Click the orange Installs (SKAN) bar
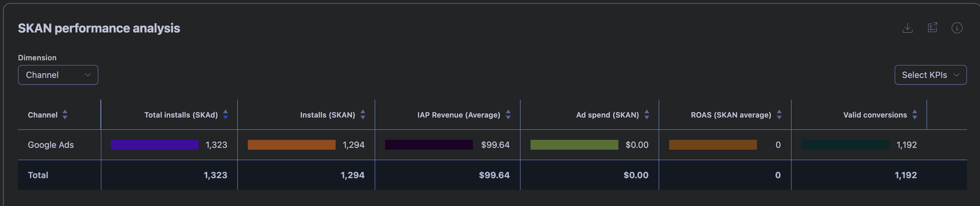 (291, 145)
